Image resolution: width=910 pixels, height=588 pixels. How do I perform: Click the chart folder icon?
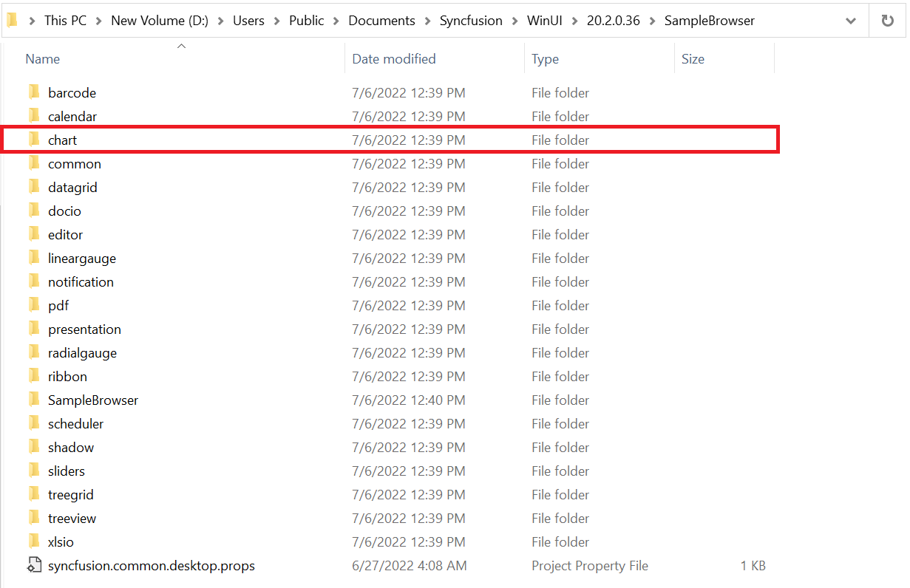34,140
